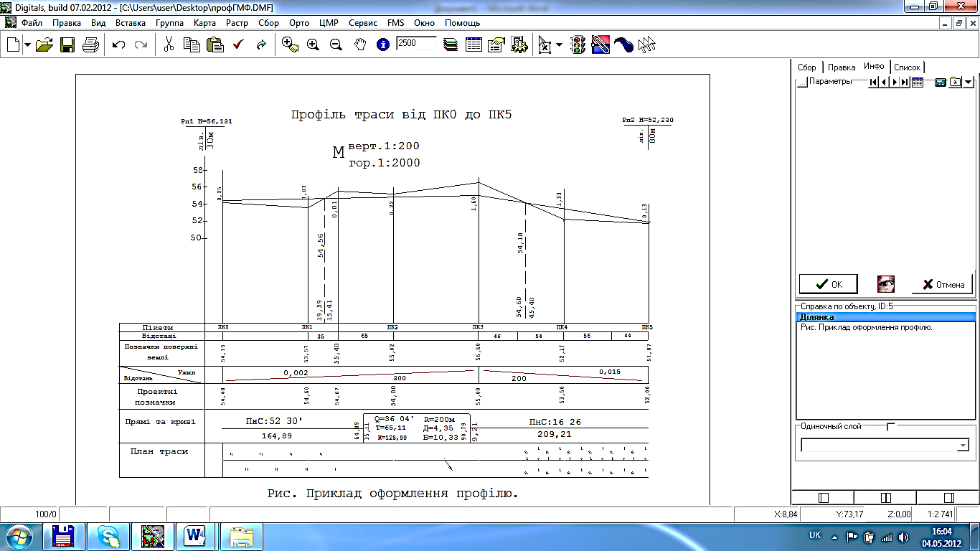Viewport: 980px width, 551px height.
Task: Click the calculator icon in Параметры header
Action: (940, 83)
